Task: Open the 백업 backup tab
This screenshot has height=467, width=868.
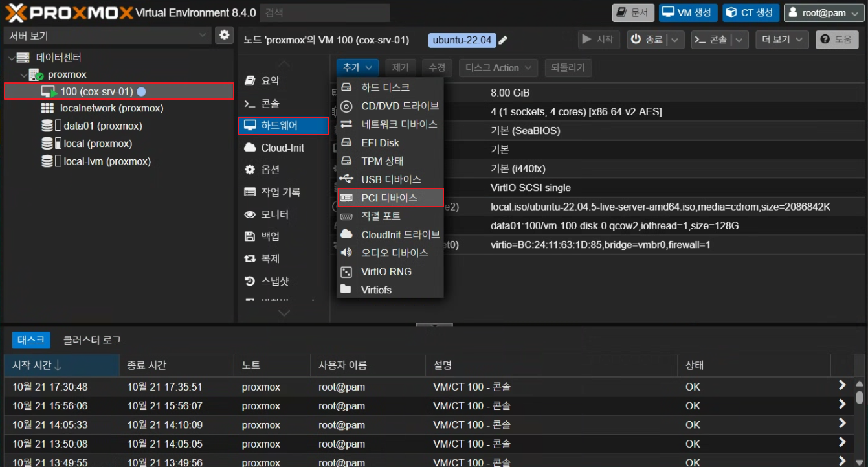Action: tap(283, 236)
